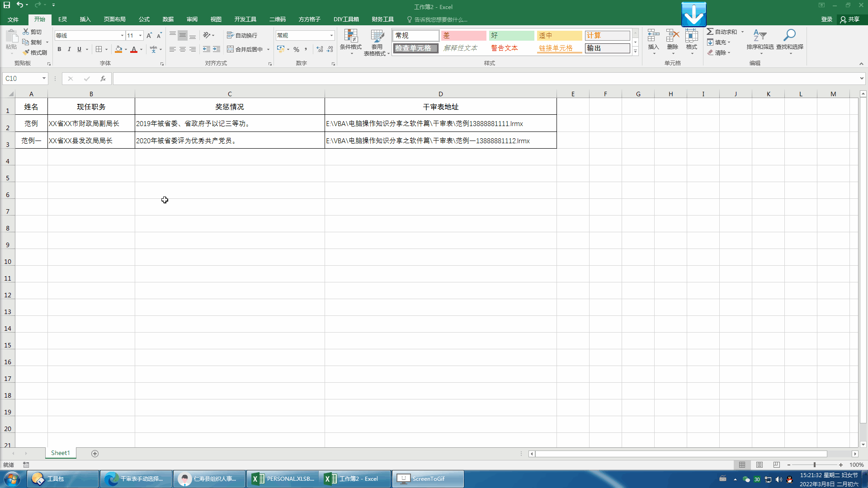This screenshot has width=868, height=488.
Task: Expand the Name Box dropdown arrow
Action: pos(44,78)
